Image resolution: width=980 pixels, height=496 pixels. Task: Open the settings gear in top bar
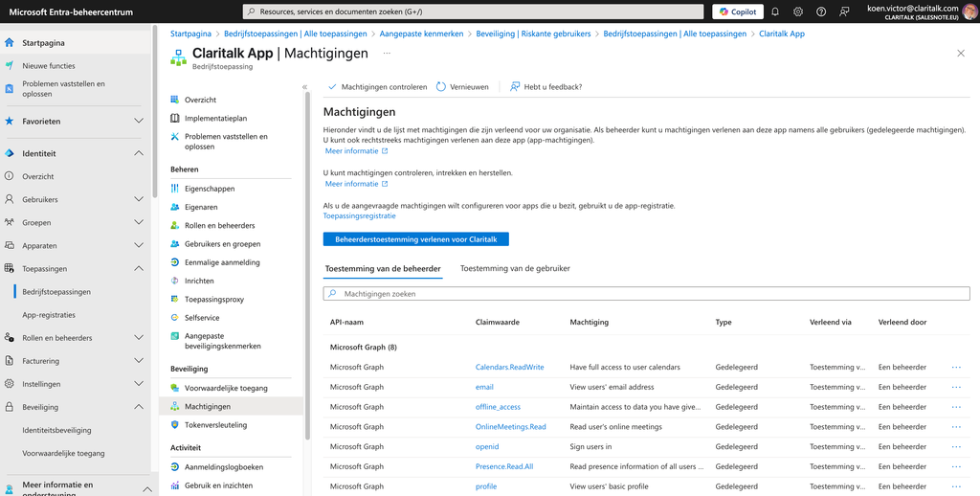pyautogui.click(x=798, y=11)
